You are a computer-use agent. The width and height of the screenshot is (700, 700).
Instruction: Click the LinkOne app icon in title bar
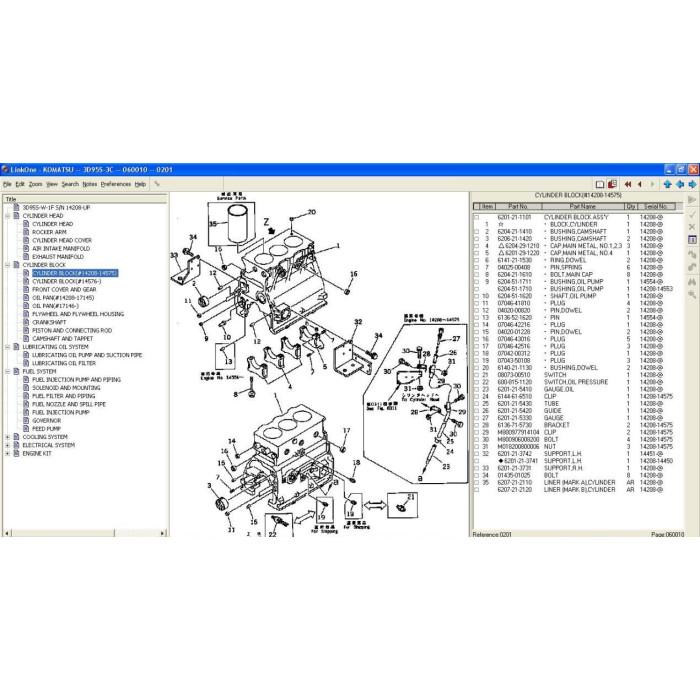[5, 170]
